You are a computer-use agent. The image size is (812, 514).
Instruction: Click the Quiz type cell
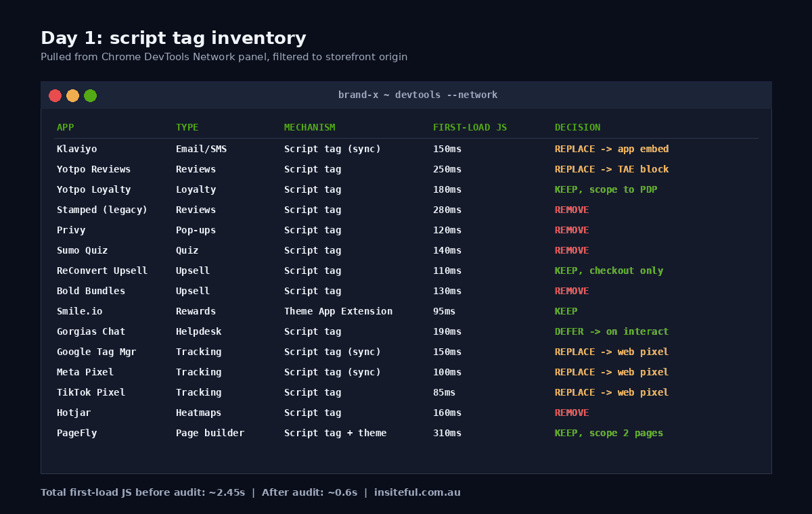coord(187,250)
